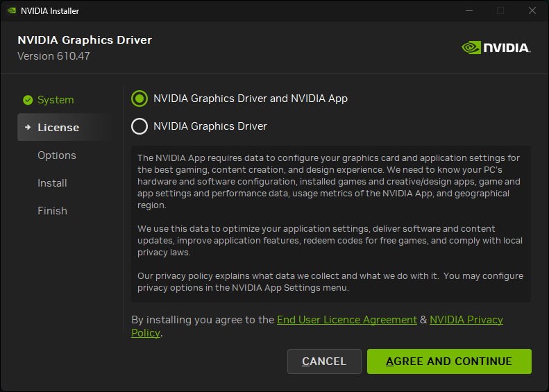Click AGREE AND CONTINUE button
The height and width of the screenshot is (392, 549).
[x=449, y=361]
